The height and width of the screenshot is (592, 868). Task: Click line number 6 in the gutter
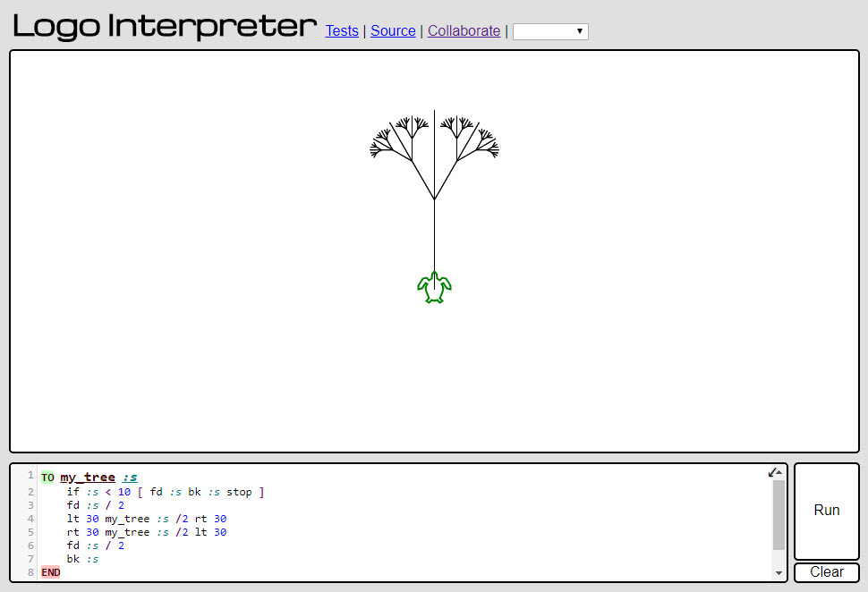click(30, 545)
